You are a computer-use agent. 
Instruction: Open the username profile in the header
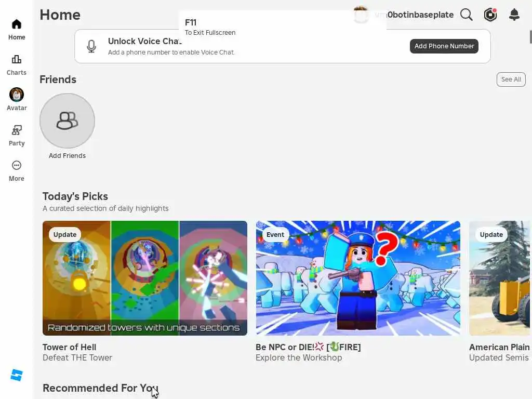tap(414, 15)
